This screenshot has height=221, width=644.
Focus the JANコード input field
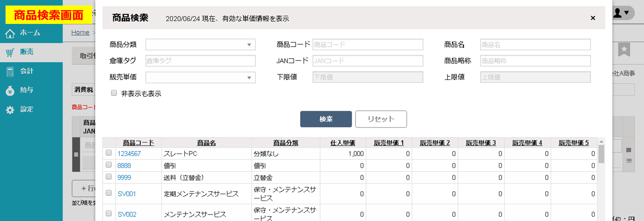(368, 61)
